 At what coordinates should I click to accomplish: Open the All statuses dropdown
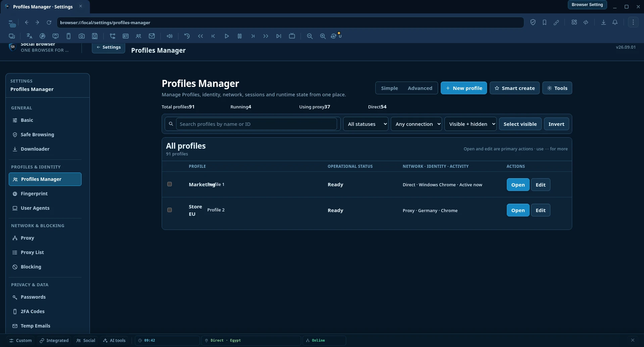click(365, 124)
